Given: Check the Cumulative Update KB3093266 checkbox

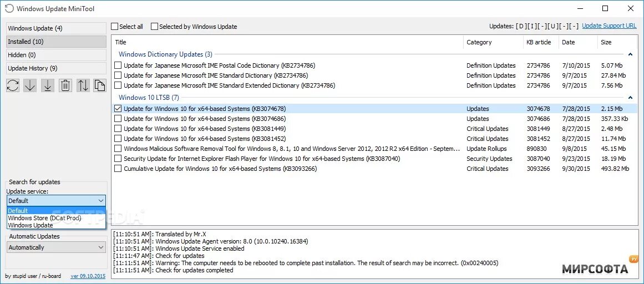Looking at the screenshot, I should coord(118,169).
